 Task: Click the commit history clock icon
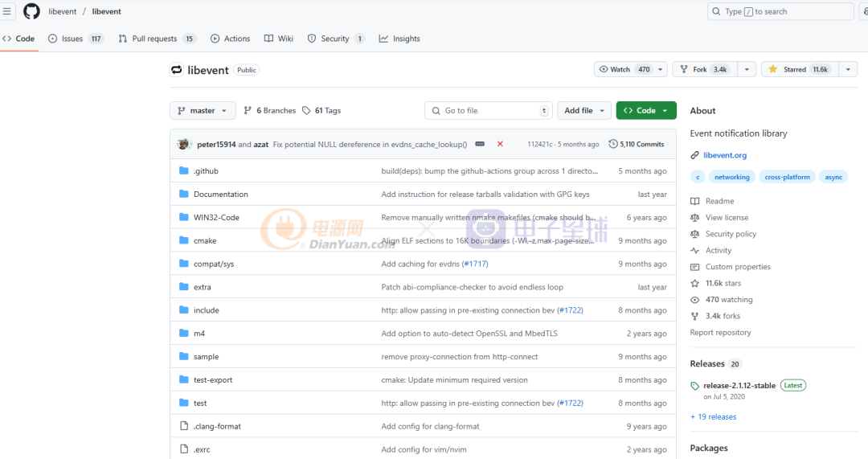613,144
